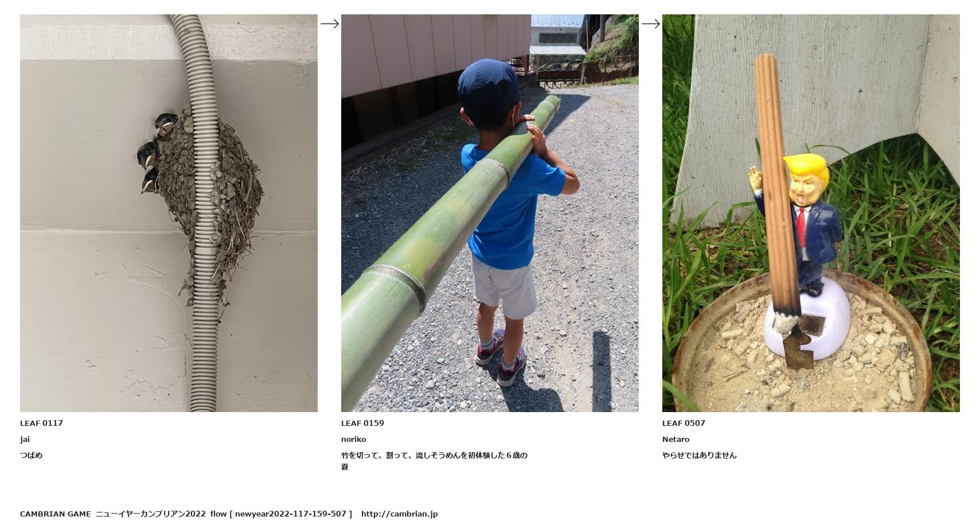Open the boy carrying bamboo photo
The width and height of the screenshot is (980, 528).
click(490, 213)
